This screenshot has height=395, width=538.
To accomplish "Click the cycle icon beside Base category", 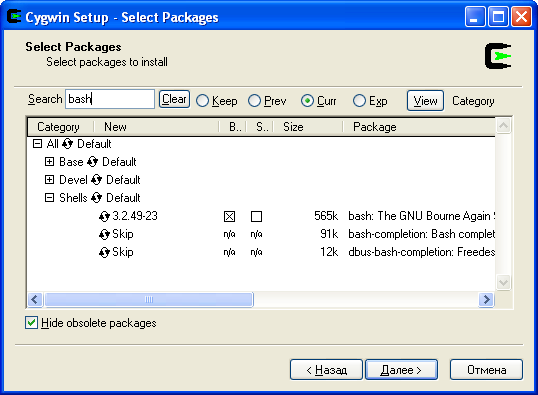I will click(93, 162).
